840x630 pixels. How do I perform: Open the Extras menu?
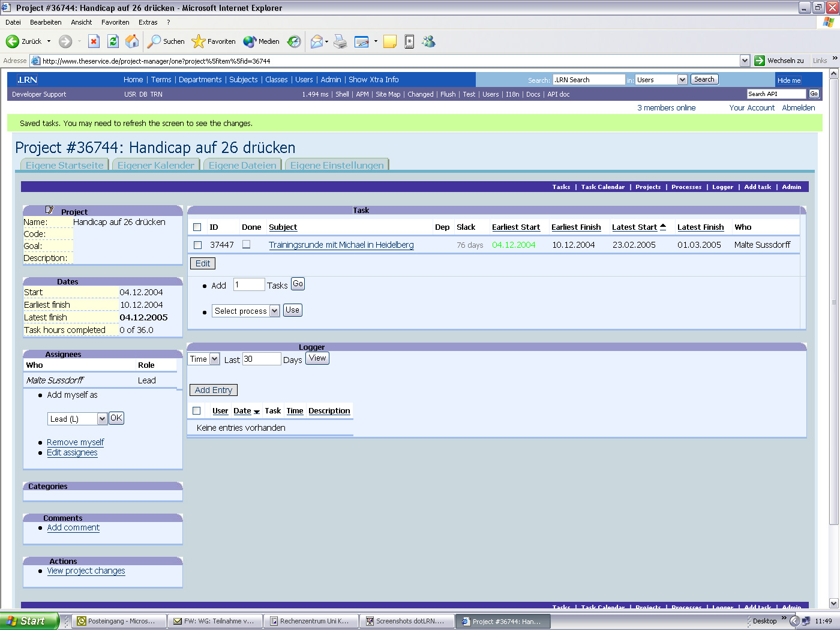point(148,22)
